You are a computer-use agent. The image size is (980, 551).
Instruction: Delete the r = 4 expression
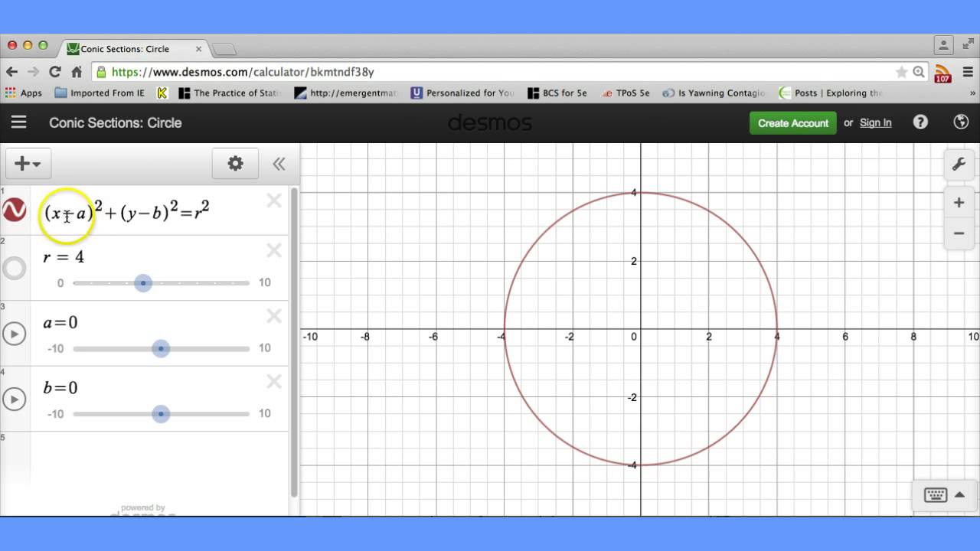[274, 250]
